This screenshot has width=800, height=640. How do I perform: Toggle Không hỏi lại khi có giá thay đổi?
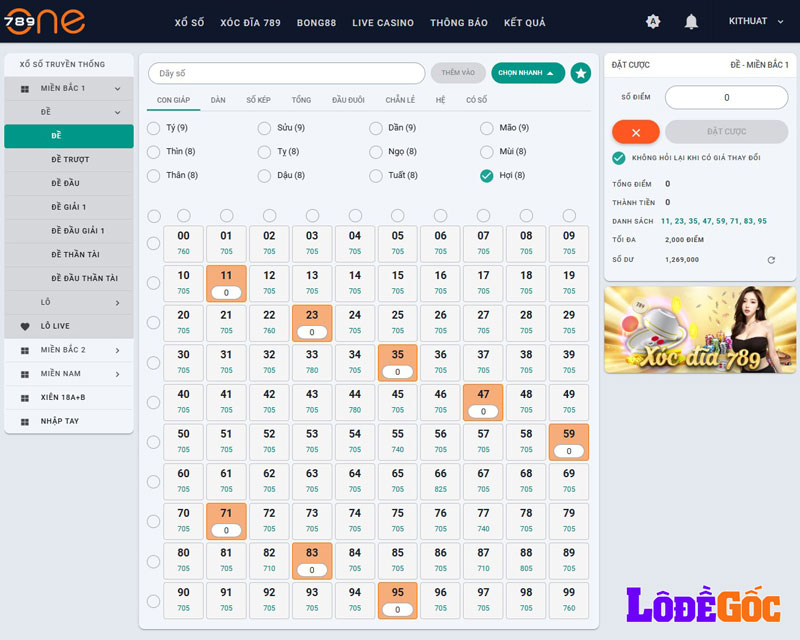point(619,158)
